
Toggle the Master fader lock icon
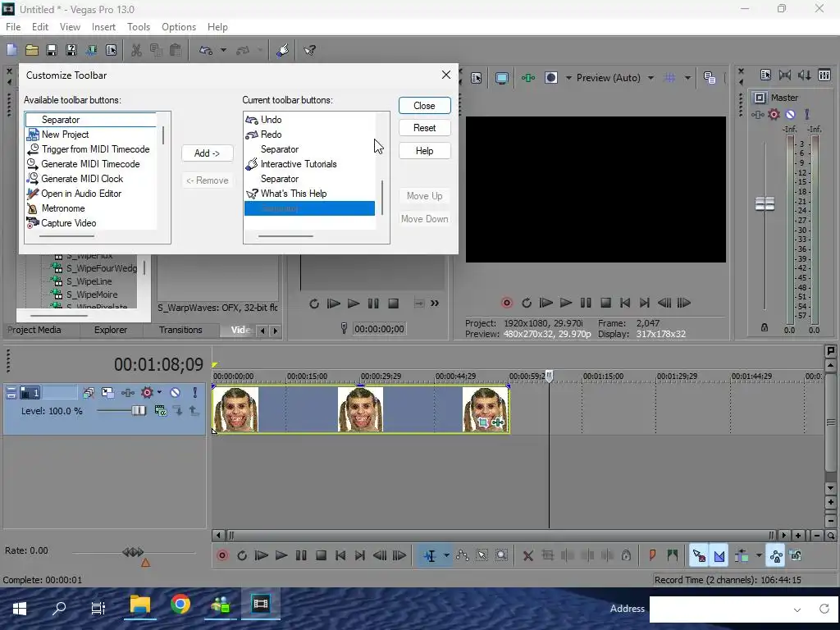[765, 327]
